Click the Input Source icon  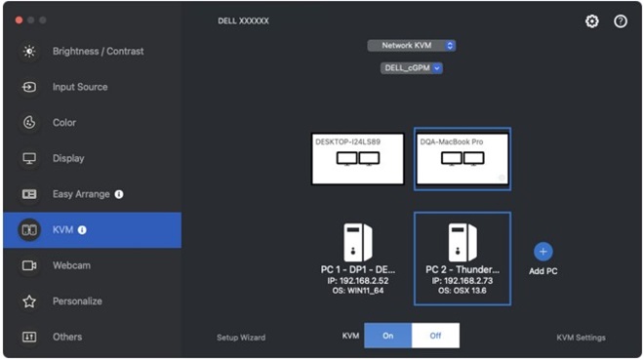click(29, 87)
